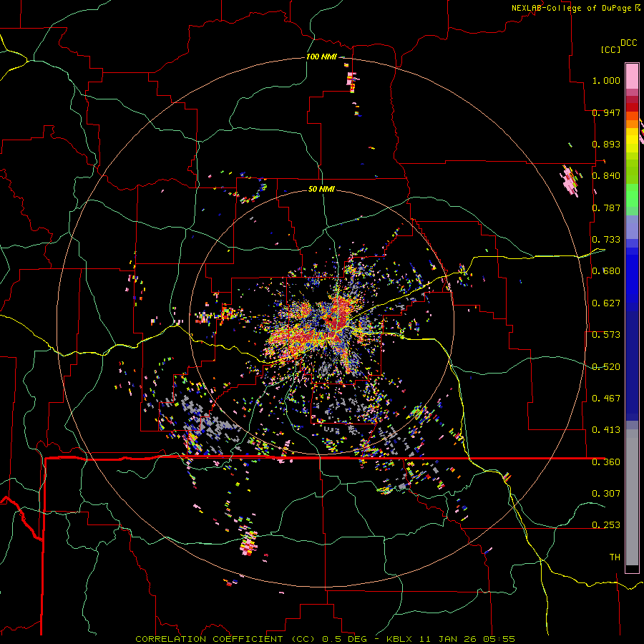Image resolution: width=644 pixels, height=644 pixels.
Task: Click the DCC label above the color scale
Action: point(628,43)
